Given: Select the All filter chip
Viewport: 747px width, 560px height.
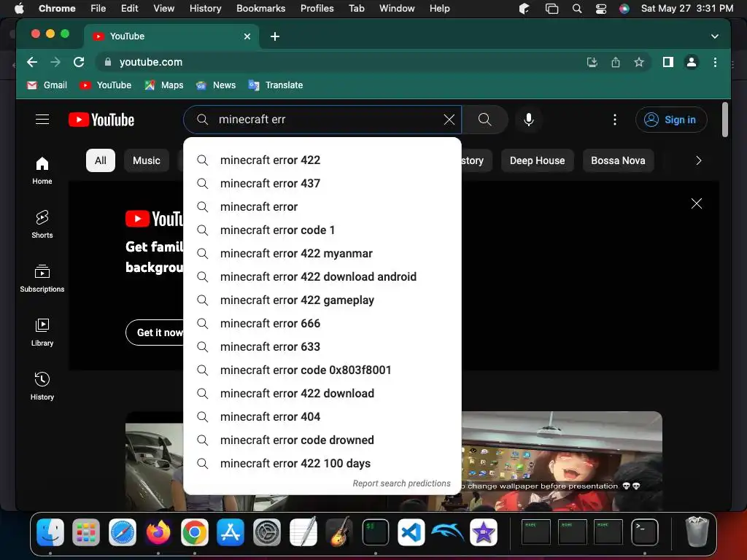Looking at the screenshot, I should [101, 160].
